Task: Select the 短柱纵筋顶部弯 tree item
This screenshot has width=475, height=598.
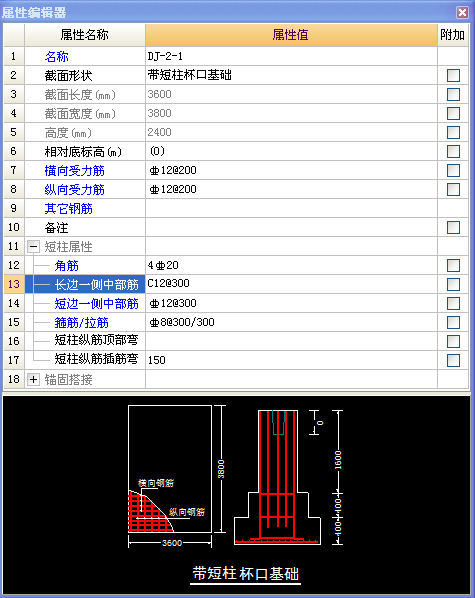Action: (x=96, y=340)
